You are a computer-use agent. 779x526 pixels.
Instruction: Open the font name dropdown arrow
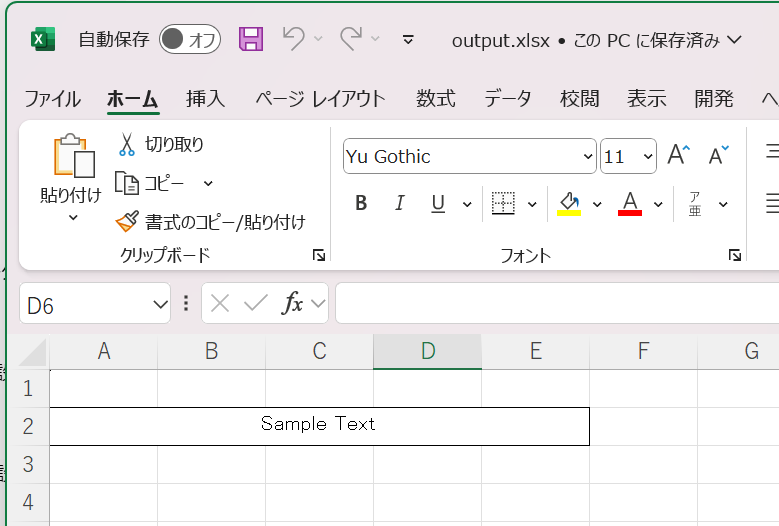(x=588, y=156)
